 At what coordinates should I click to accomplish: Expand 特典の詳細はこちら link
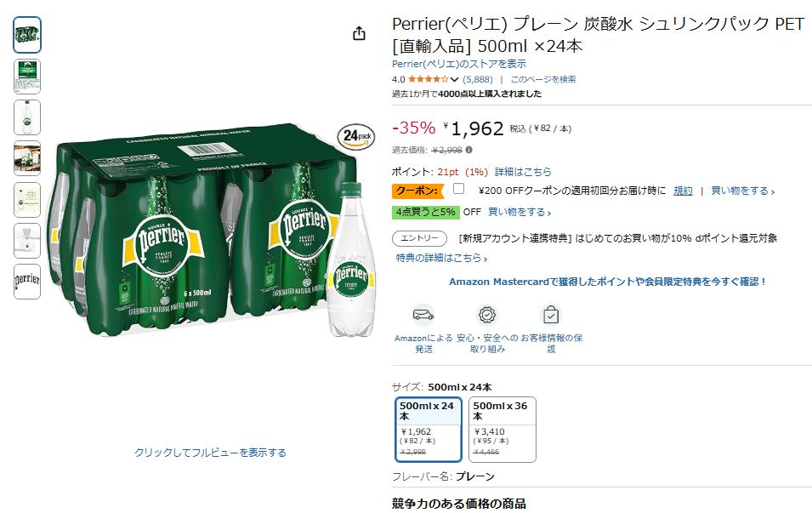tap(441, 258)
